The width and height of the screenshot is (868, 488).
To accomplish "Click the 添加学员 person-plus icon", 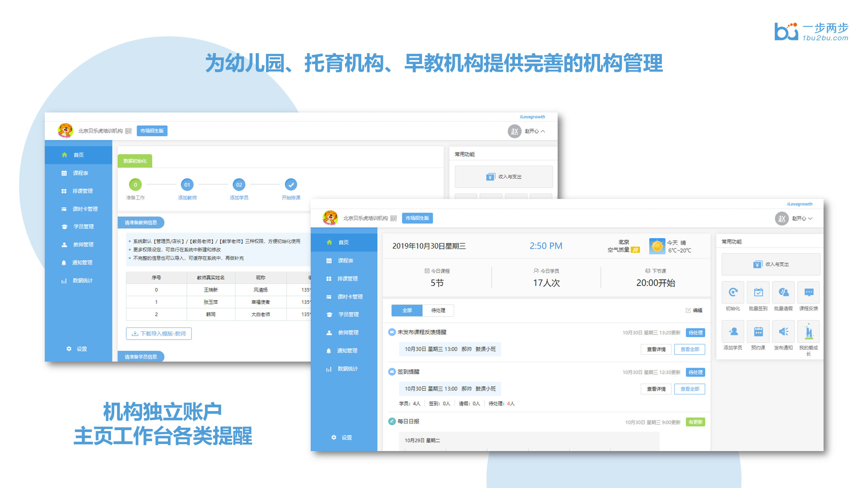I will tap(733, 331).
